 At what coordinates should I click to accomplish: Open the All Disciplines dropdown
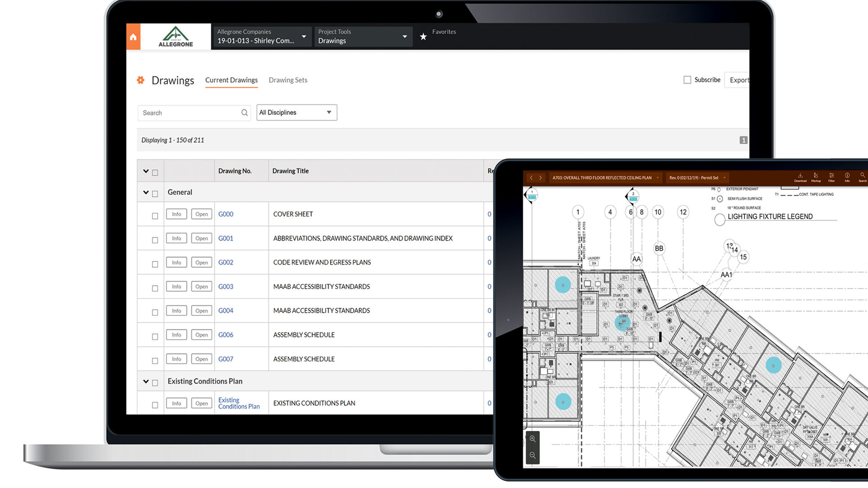(296, 112)
